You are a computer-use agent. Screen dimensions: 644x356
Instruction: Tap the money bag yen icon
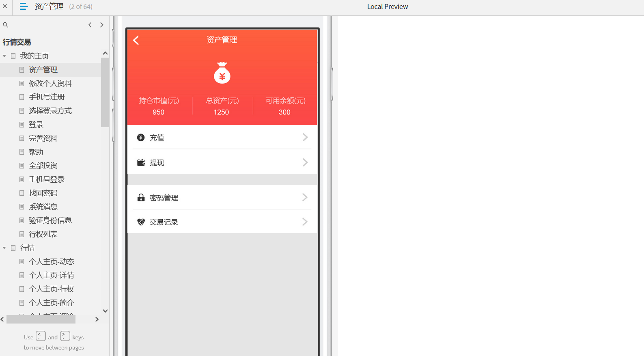tap(222, 73)
